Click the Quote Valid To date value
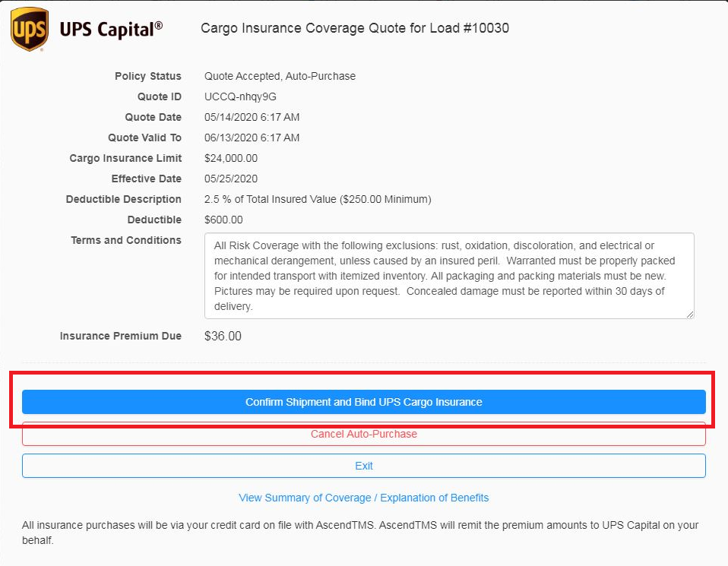728x566 pixels. point(252,138)
